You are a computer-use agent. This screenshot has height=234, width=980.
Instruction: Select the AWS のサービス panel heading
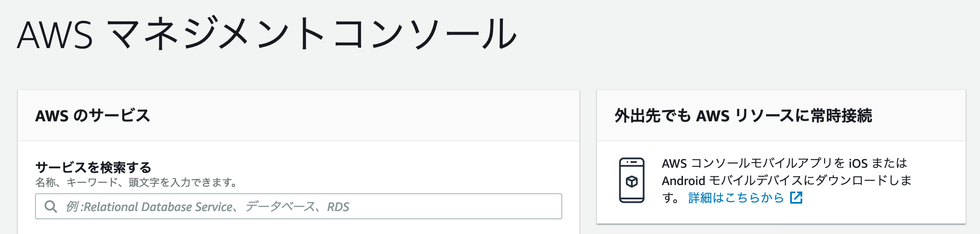93,116
